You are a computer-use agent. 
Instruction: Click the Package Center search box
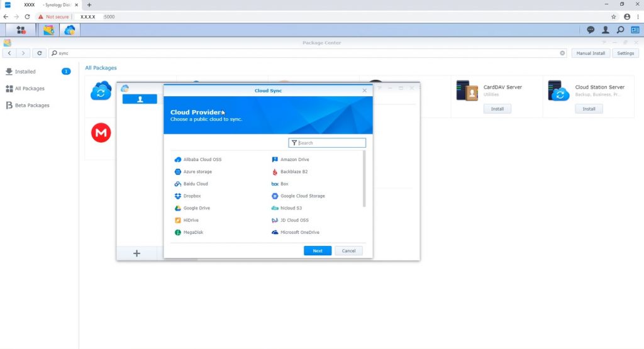point(307,53)
